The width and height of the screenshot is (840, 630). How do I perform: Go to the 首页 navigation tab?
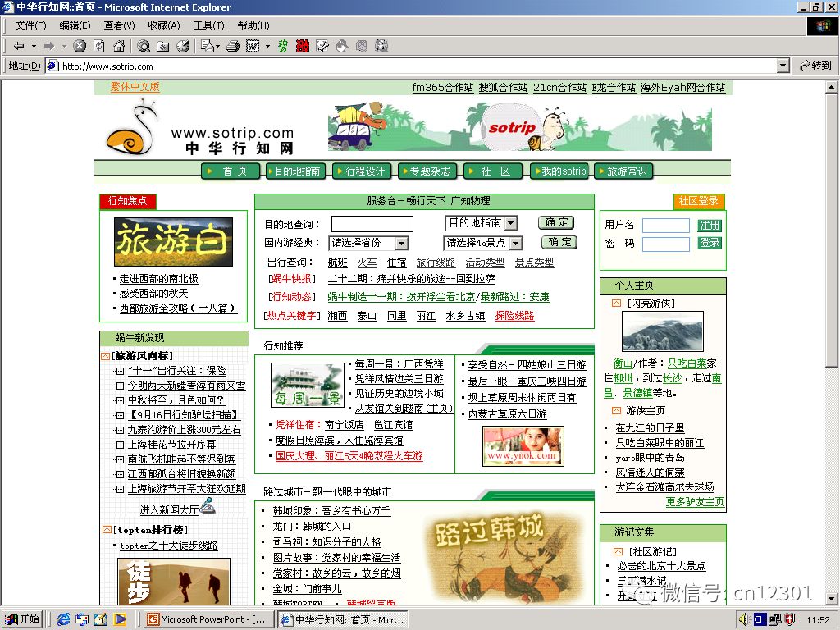click(x=230, y=171)
